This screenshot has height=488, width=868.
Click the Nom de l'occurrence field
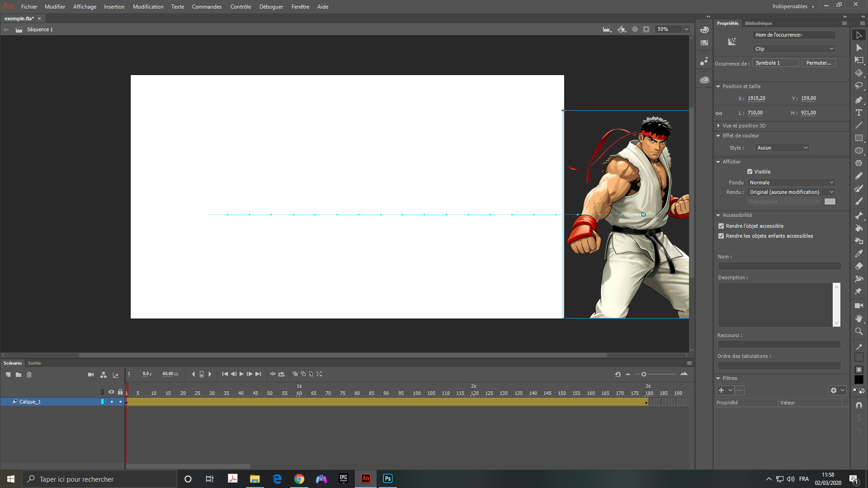click(793, 35)
